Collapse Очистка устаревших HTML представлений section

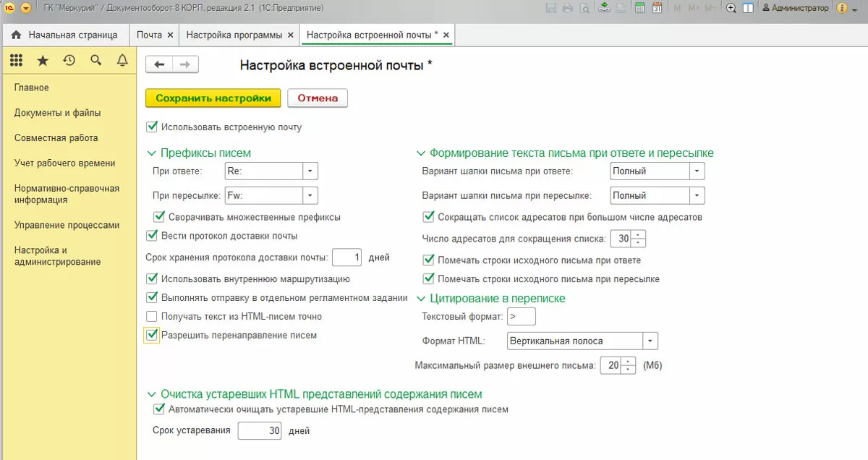click(x=152, y=394)
